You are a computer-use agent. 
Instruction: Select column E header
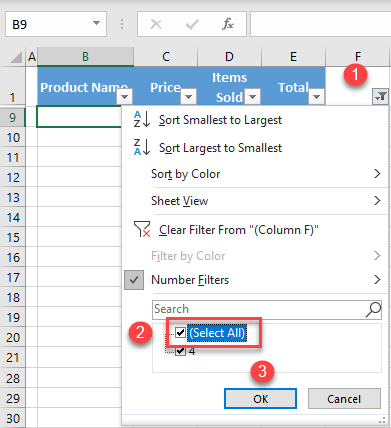(293, 57)
